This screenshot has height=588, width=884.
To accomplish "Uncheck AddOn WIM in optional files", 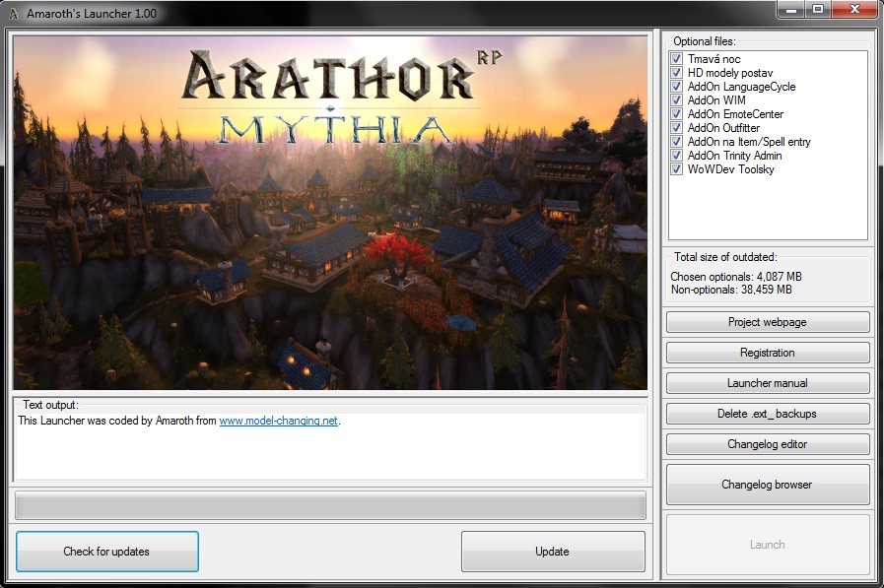I will [677, 100].
